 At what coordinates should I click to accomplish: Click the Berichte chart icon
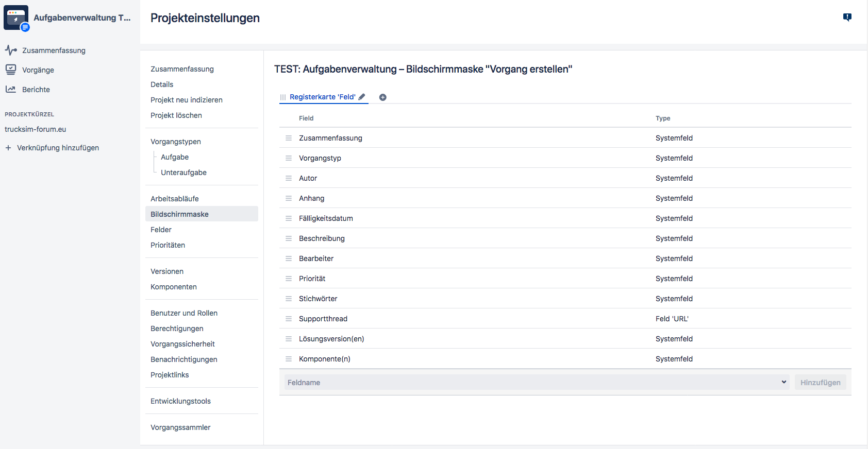[11, 90]
